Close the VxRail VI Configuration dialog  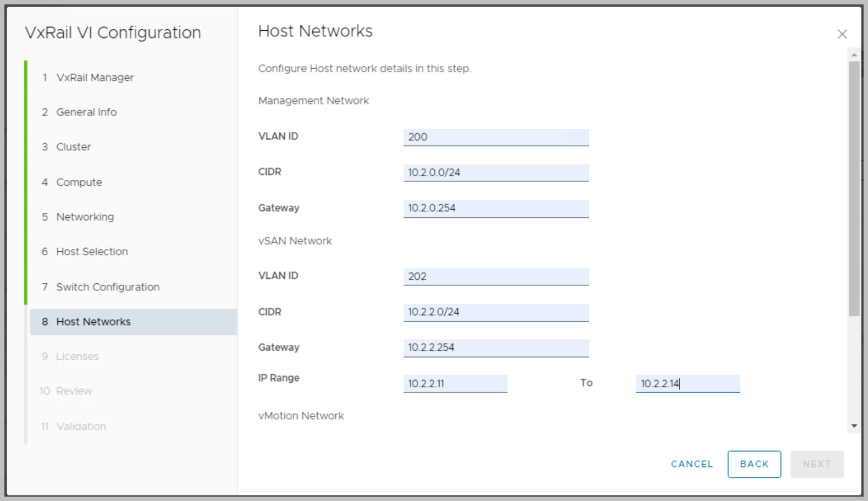(x=842, y=34)
